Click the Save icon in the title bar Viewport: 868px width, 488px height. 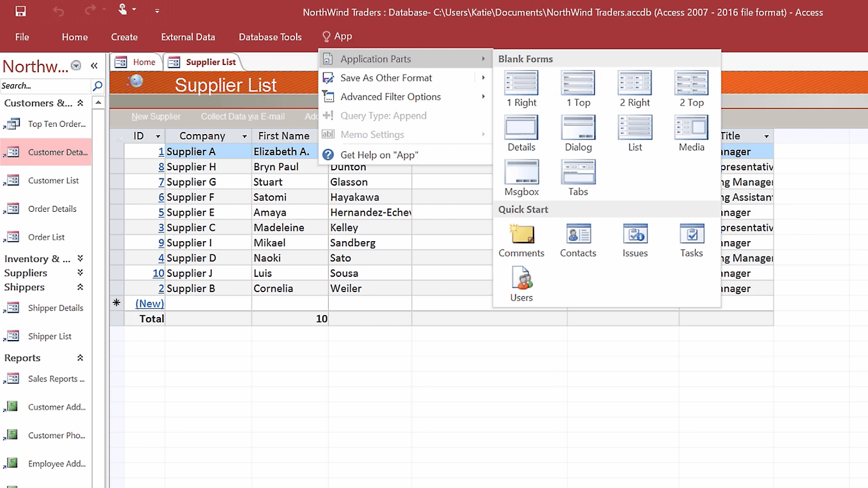coord(20,10)
